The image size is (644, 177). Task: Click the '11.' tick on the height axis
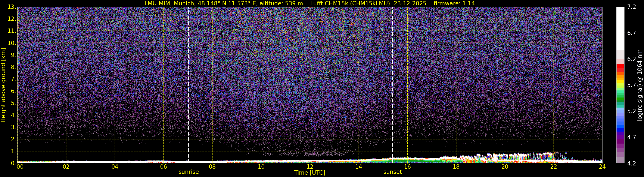pyautogui.click(x=12, y=31)
